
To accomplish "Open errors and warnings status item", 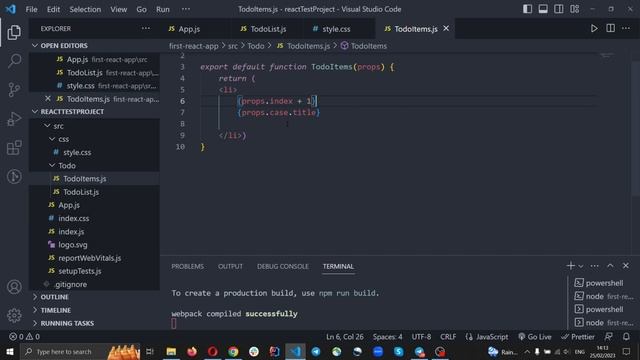I will click(24, 337).
